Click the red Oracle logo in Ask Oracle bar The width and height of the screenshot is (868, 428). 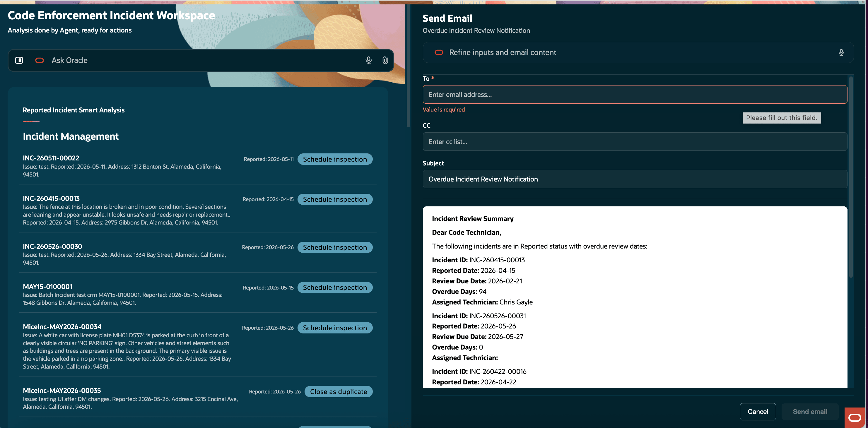(x=40, y=60)
